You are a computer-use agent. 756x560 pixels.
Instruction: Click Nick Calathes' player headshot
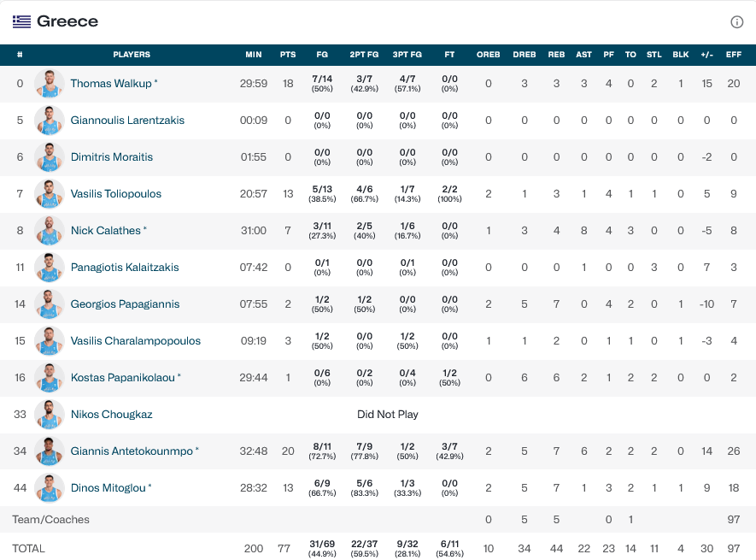coord(50,231)
